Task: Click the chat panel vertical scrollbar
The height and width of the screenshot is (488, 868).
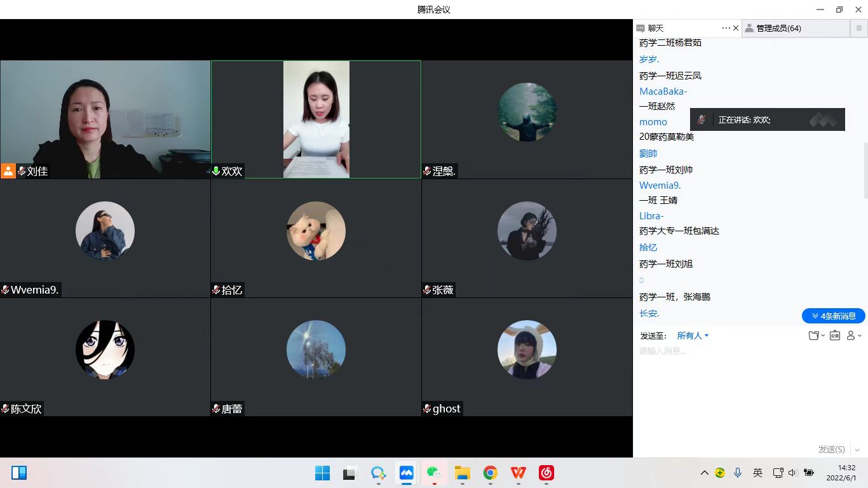Action: 865,170
